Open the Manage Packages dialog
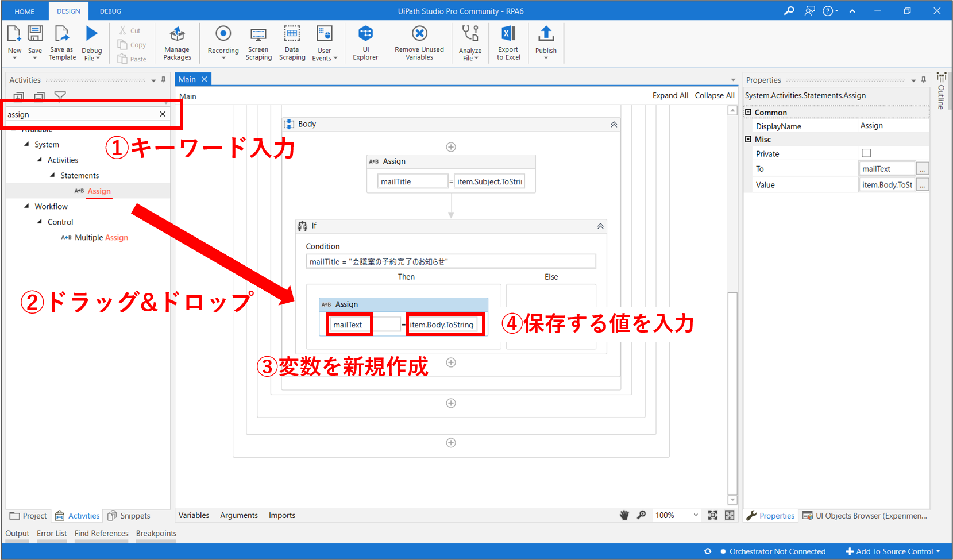 point(177,34)
